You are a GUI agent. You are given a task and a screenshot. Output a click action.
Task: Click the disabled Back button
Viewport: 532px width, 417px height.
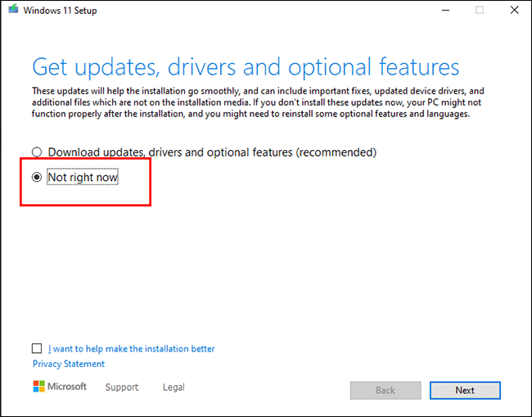(x=385, y=390)
